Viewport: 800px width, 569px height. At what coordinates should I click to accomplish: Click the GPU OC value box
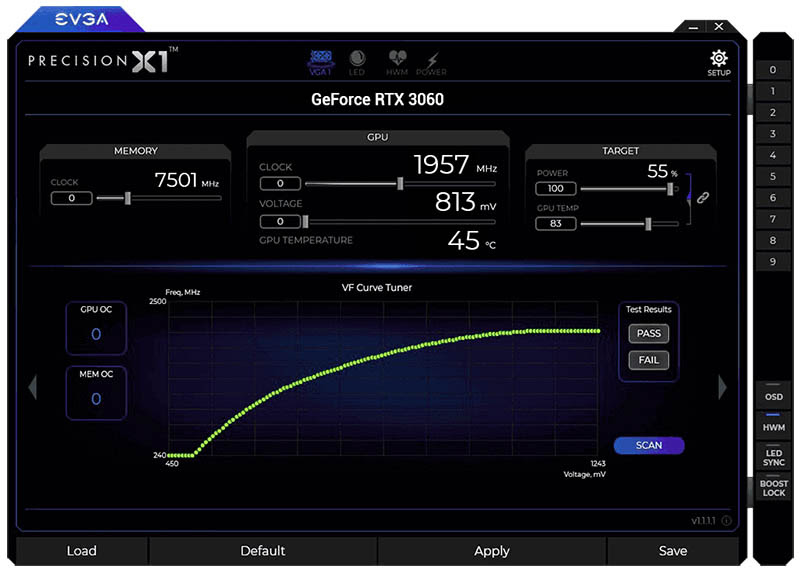pyautogui.click(x=96, y=328)
